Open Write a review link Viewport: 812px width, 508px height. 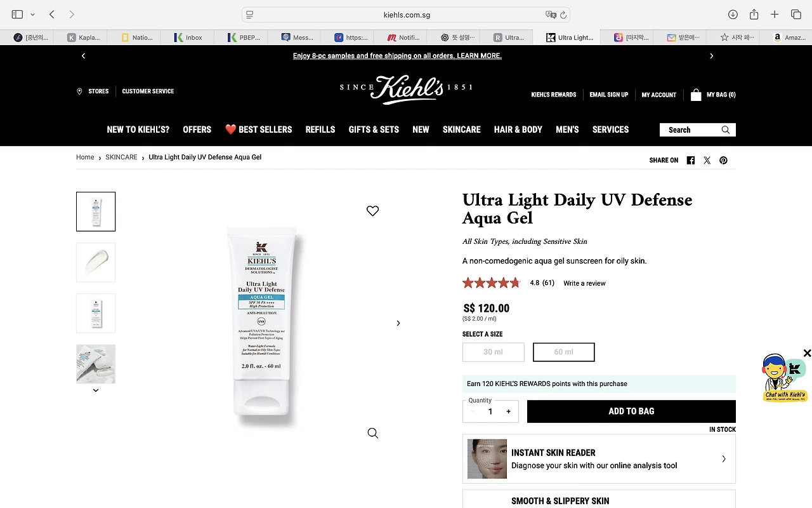click(584, 283)
